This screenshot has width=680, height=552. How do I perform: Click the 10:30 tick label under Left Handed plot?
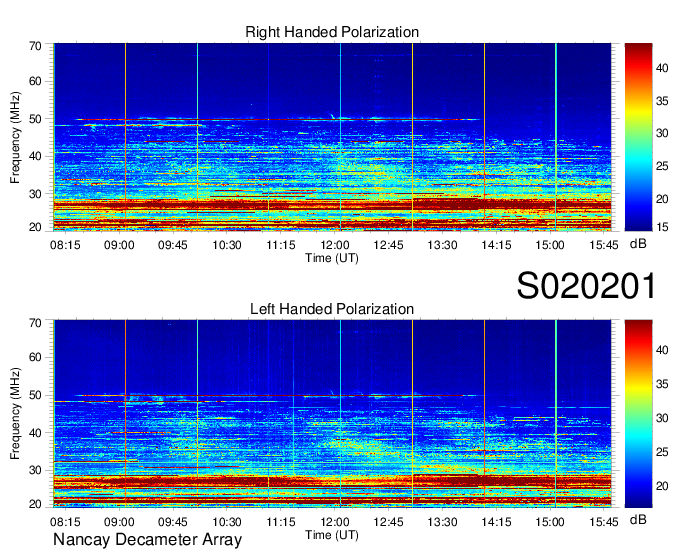point(226,522)
